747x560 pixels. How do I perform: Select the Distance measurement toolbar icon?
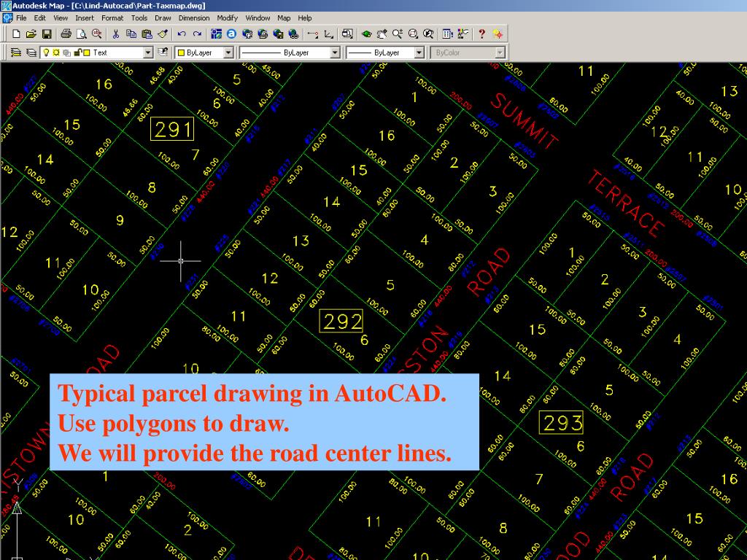pyautogui.click(x=312, y=34)
